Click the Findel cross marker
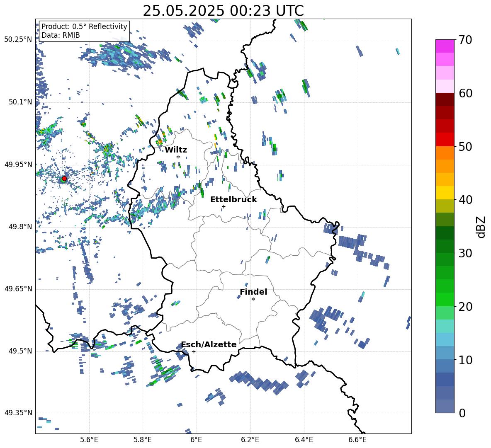This screenshot has height=448, width=491. tap(253, 299)
